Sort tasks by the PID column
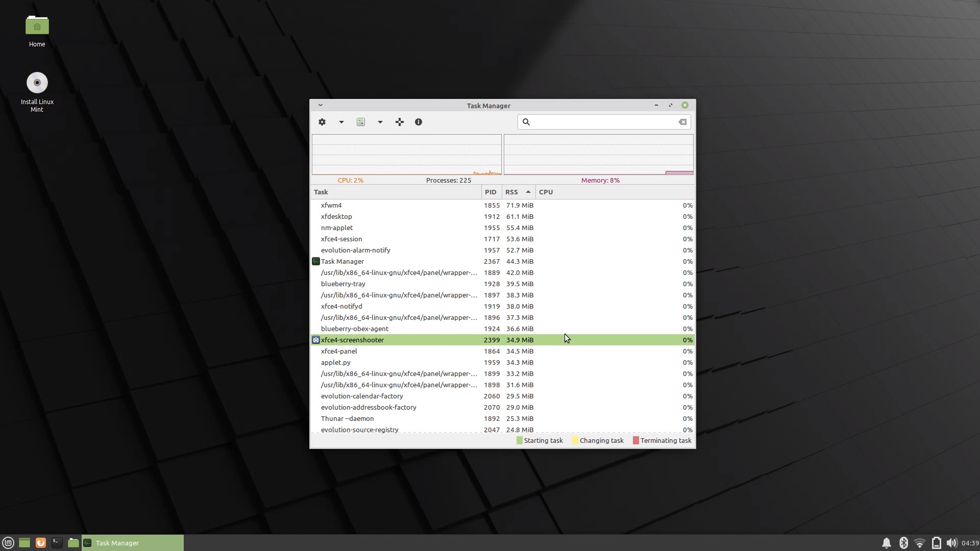 pyautogui.click(x=491, y=192)
